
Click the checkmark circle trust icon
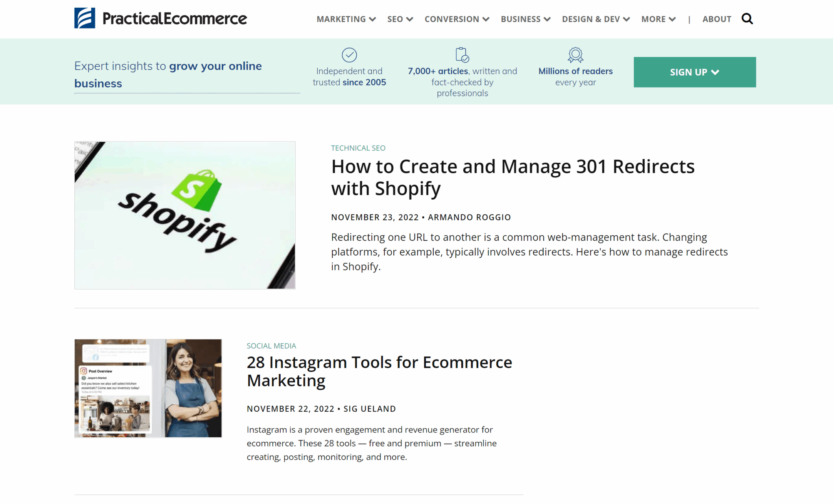tap(349, 55)
